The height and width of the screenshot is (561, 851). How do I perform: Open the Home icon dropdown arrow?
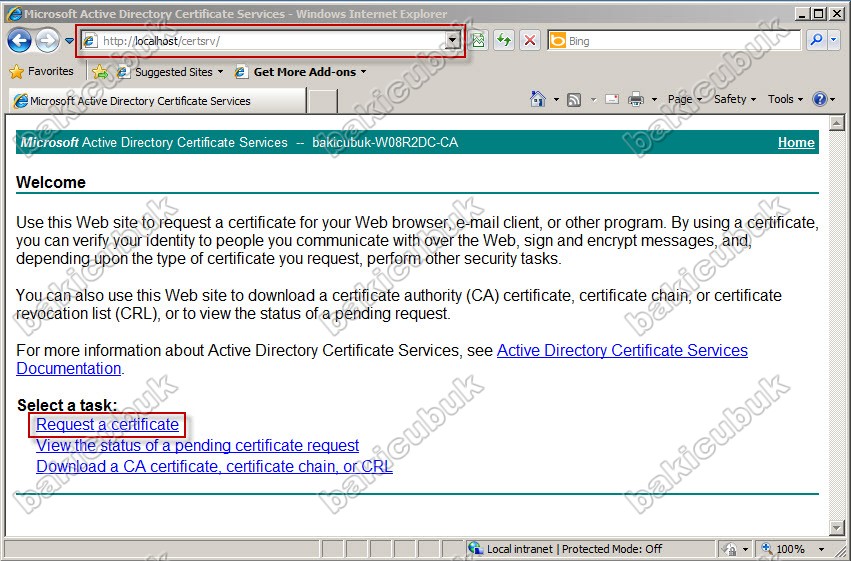(x=556, y=100)
